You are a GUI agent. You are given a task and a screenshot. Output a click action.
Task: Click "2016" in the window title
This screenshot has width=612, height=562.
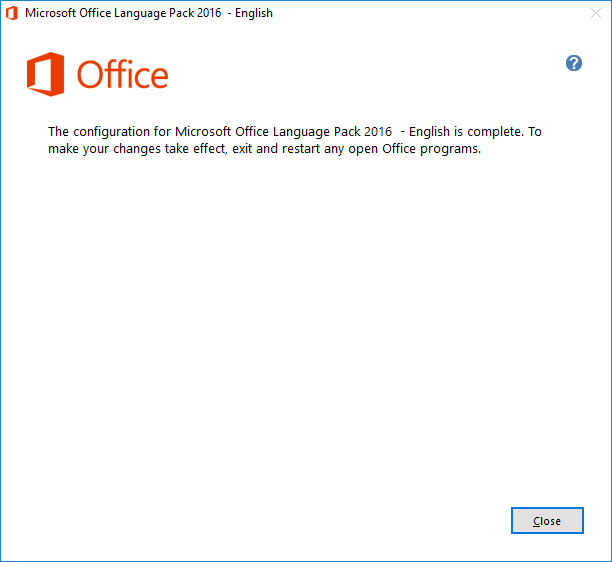[x=208, y=13]
